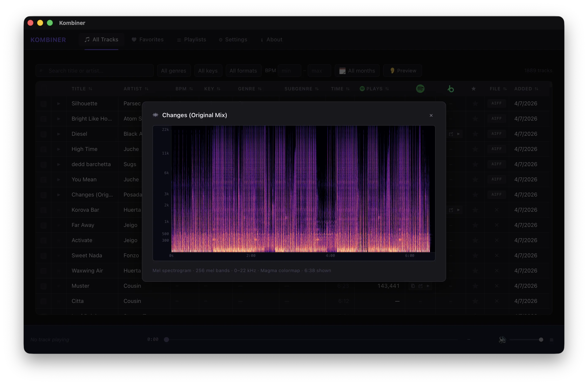Image resolution: width=588 pixels, height=385 pixels.
Task: Click the waveform icon in spectrogram dialog title
Action: 155,115
